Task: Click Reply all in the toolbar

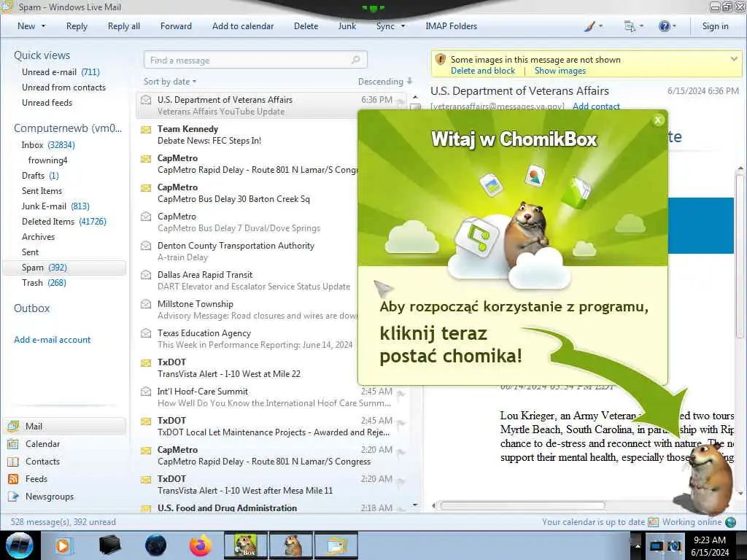Action: [124, 26]
